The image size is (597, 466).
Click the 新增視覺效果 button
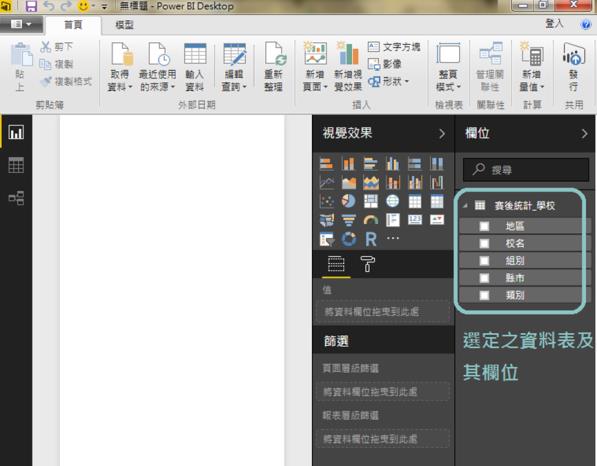tap(348, 67)
